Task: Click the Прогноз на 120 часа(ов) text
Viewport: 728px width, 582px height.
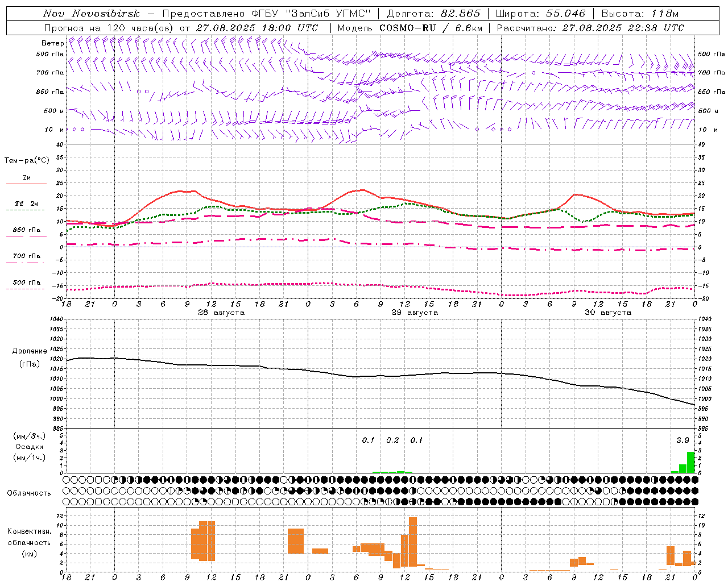Action: point(109,28)
